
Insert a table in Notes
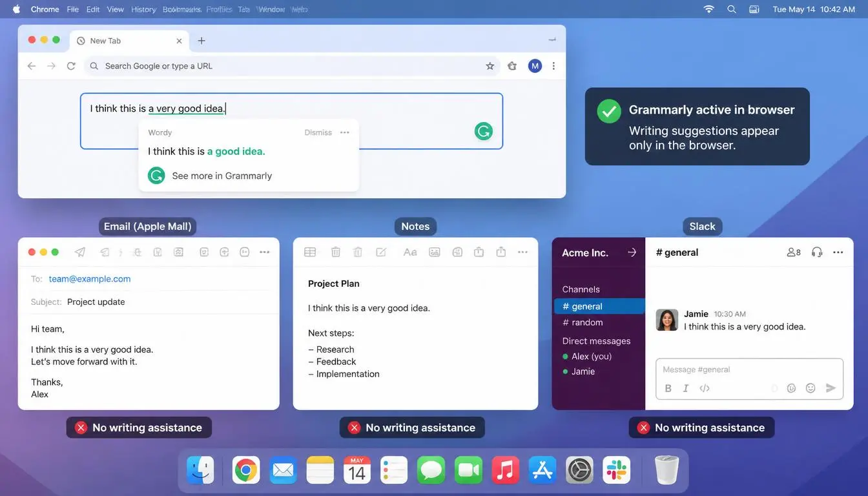pyautogui.click(x=310, y=252)
